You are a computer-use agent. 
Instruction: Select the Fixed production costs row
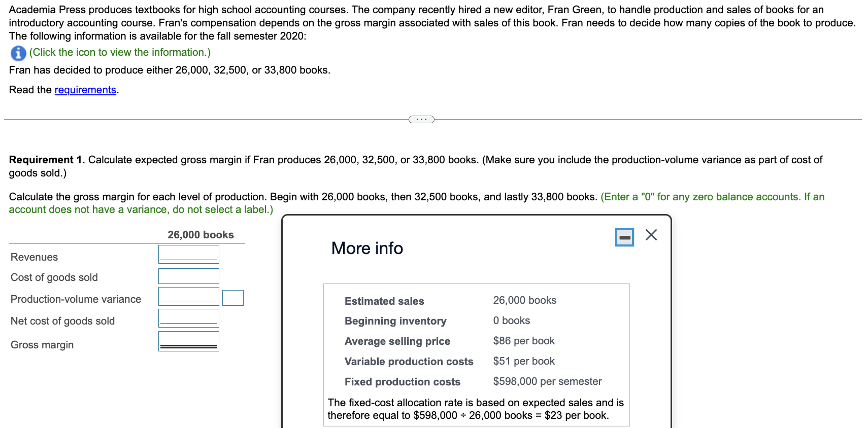coord(402,382)
